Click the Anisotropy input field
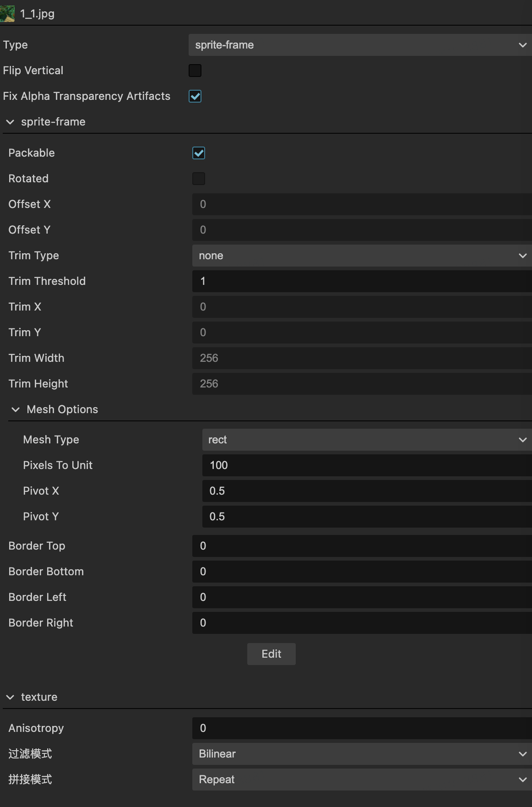This screenshot has width=532, height=807. (362, 728)
